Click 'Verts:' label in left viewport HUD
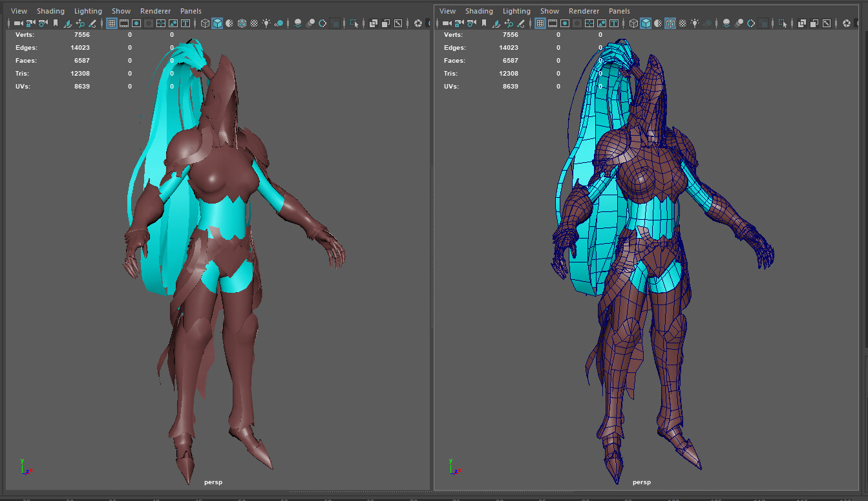The width and height of the screenshot is (868, 501). 25,35
